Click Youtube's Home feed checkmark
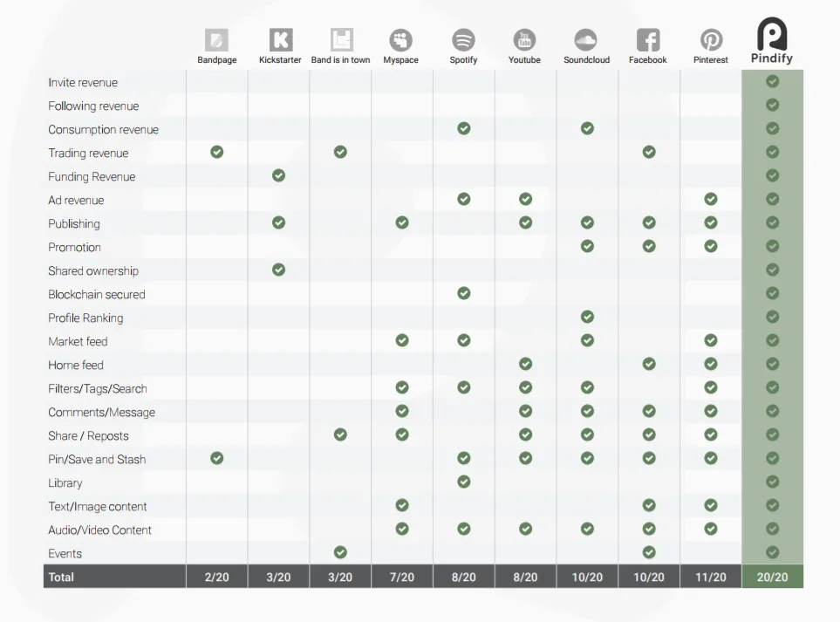Viewport: 840px width, 622px height. click(525, 365)
